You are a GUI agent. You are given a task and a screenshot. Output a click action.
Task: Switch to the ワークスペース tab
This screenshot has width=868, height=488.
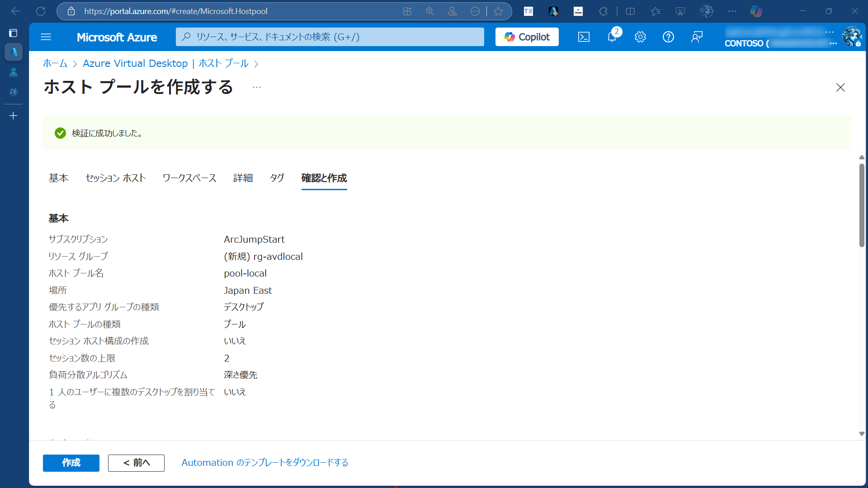189,178
